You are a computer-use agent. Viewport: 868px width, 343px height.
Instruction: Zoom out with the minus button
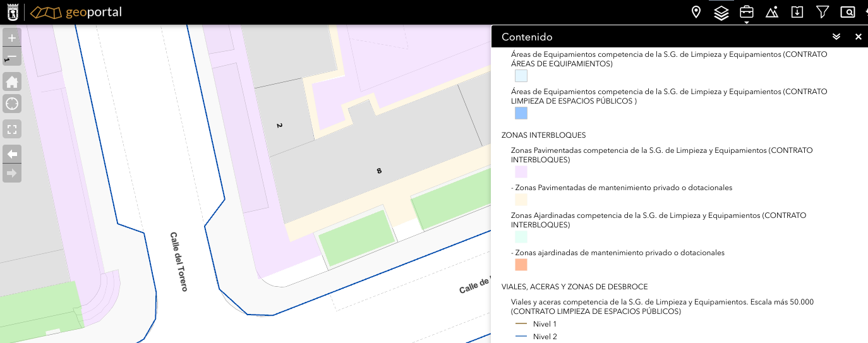tap(12, 57)
